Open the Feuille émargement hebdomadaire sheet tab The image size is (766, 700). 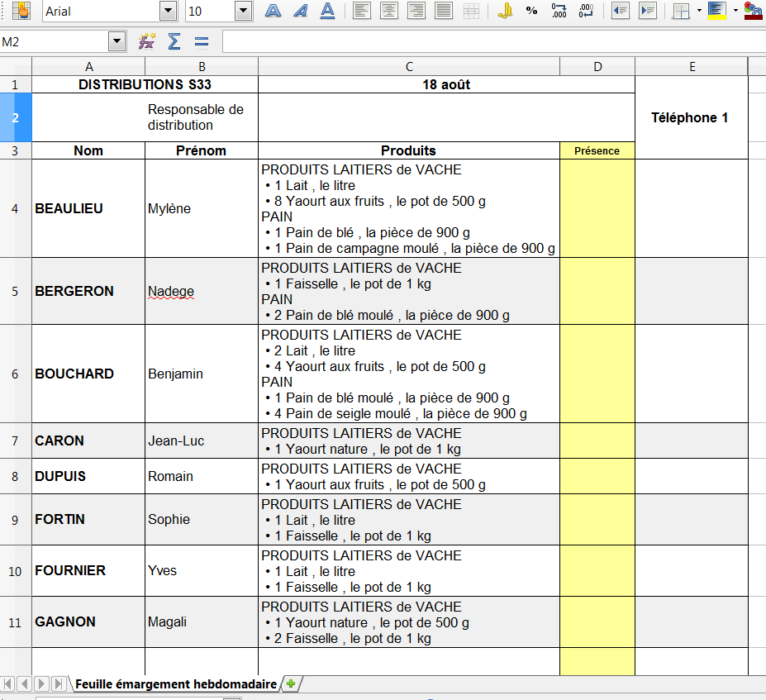click(176, 683)
